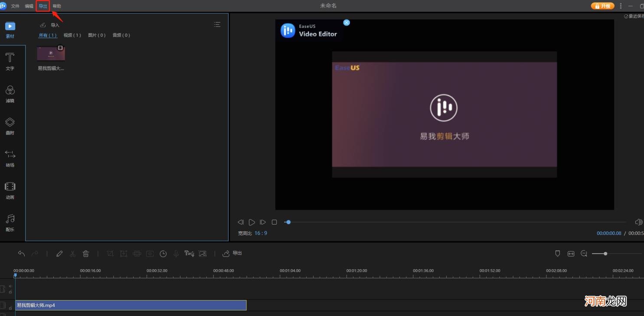Click the timeline ruler at 00:01:36.00
644x316 pixels.
tap(423, 270)
